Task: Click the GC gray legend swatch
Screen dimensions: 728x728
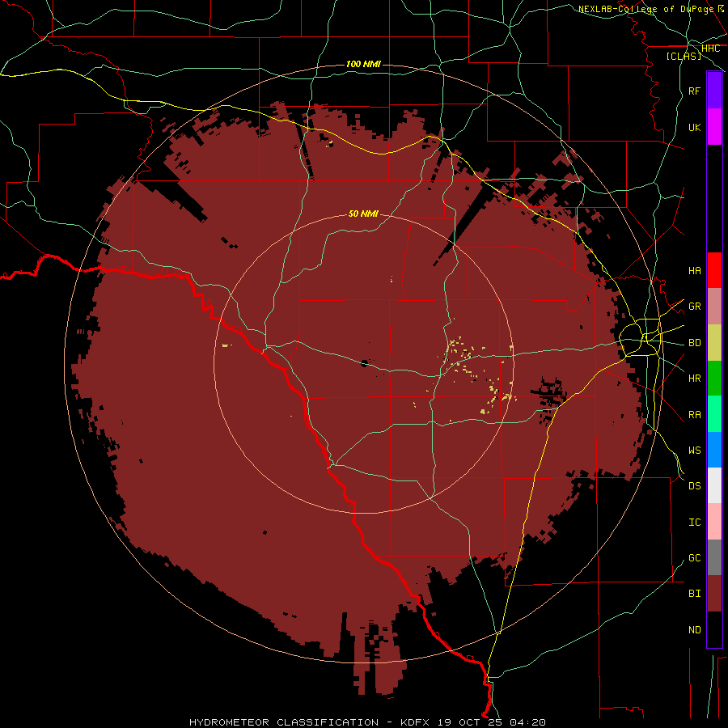Action: coord(714,557)
